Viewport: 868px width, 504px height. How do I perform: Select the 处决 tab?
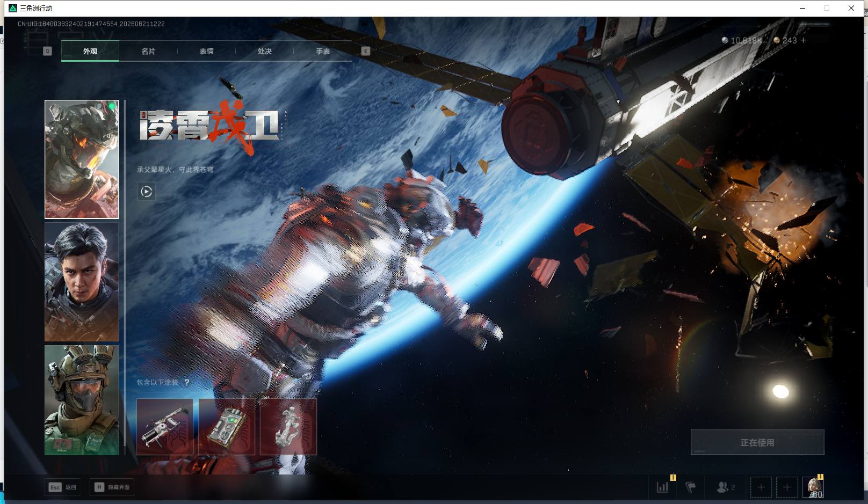click(264, 51)
